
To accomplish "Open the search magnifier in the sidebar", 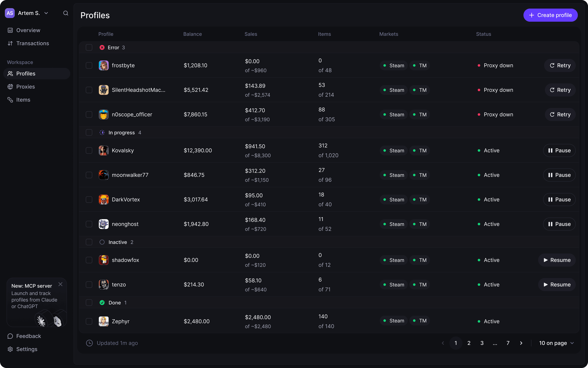I will pyautogui.click(x=66, y=13).
